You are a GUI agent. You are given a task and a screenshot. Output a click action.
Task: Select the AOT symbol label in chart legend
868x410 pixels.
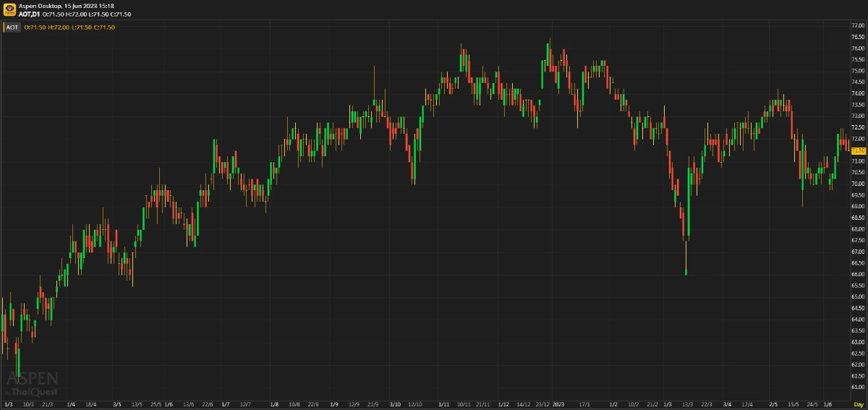click(x=12, y=27)
